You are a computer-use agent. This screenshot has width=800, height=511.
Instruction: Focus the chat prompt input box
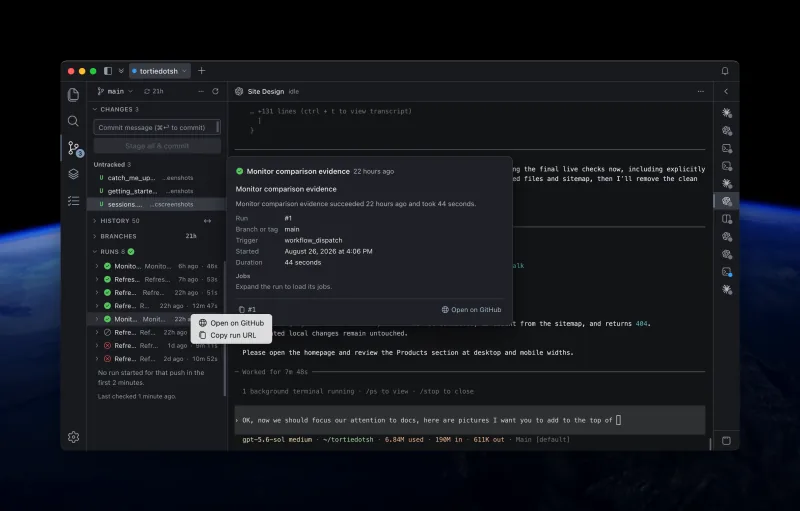click(x=470, y=420)
